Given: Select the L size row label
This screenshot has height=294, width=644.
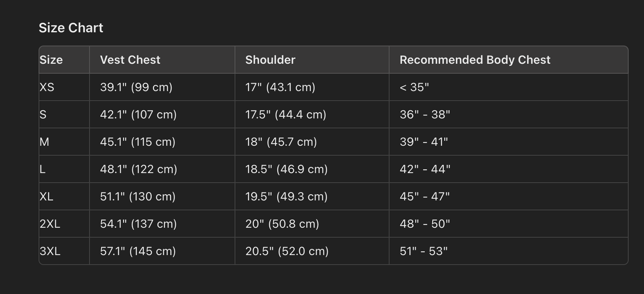Looking at the screenshot, I should pos(43,169).
